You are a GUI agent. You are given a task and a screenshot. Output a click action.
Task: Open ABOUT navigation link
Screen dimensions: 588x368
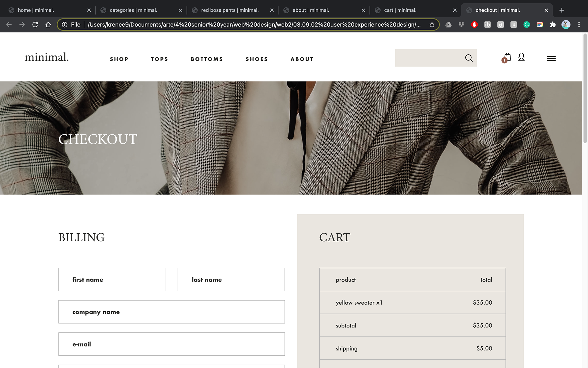click(302, 59)
